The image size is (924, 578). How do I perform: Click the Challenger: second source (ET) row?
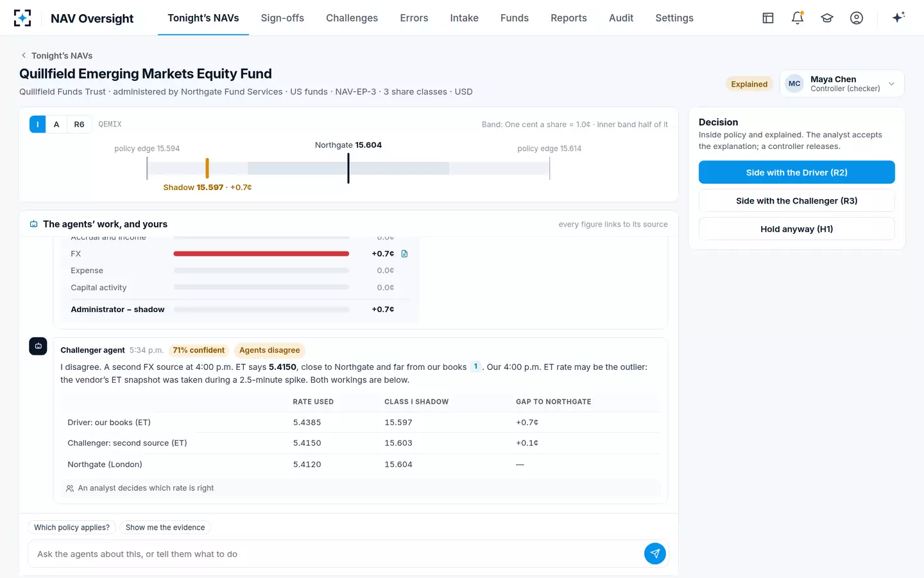point(361,443)
